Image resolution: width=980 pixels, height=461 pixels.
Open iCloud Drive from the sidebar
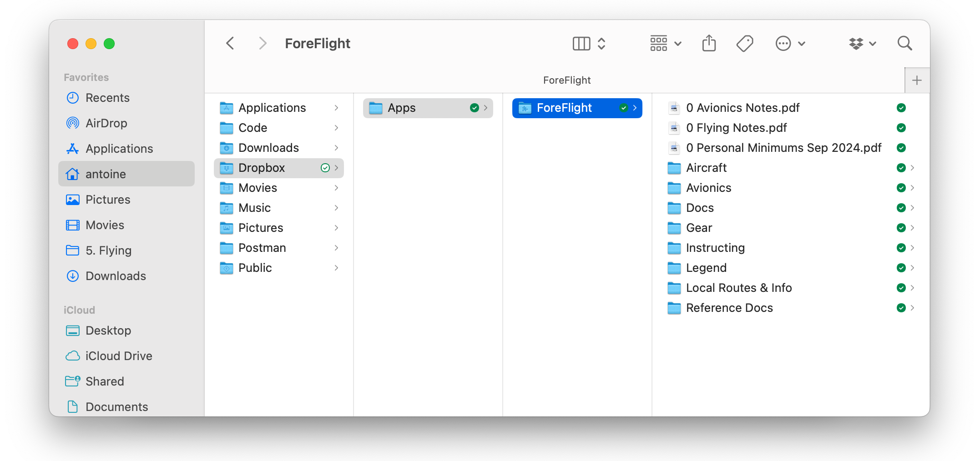click(x=119, y=356)
